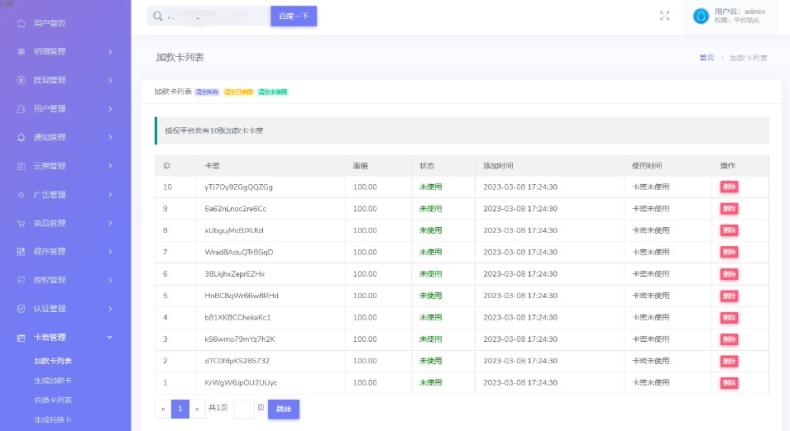Screen dimensions: 790x431
Task: Click the admin user avatar icon
Action: (701, 16)
